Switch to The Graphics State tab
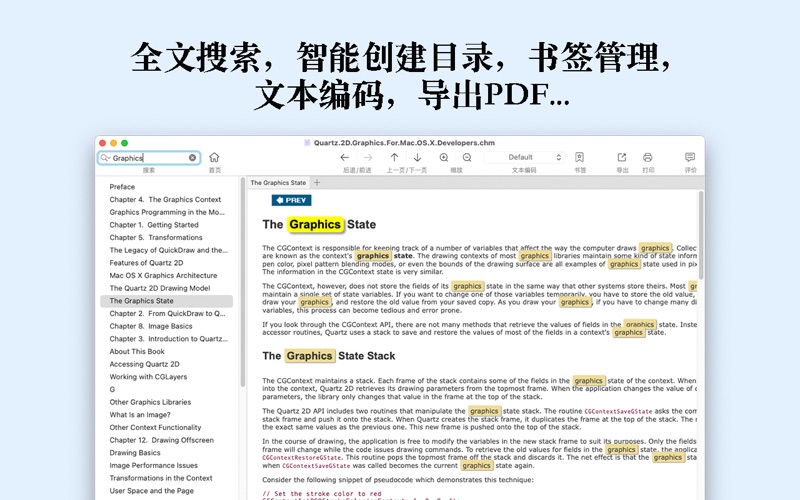The image size is (800, 500). pyautogui.click(x=278, y=183)
